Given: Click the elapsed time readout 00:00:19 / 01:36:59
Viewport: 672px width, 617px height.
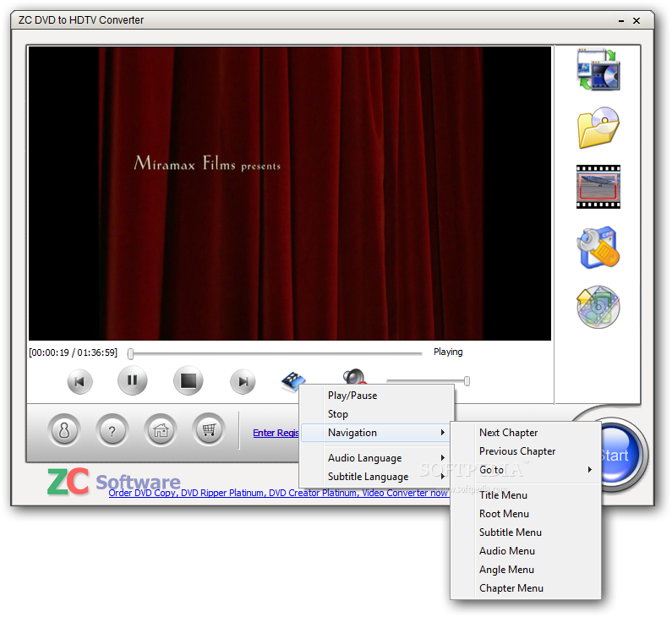Looking at the screenshot, I should click(73, 352).
